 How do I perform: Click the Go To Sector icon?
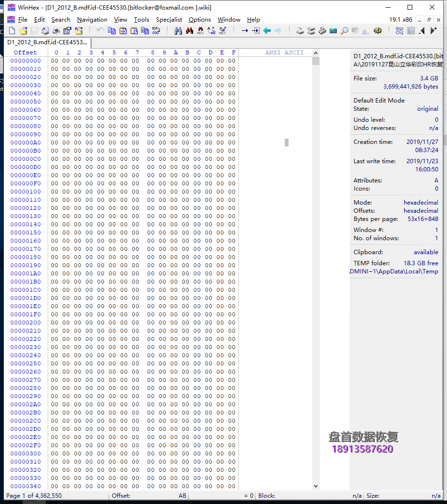pos(256,31)
